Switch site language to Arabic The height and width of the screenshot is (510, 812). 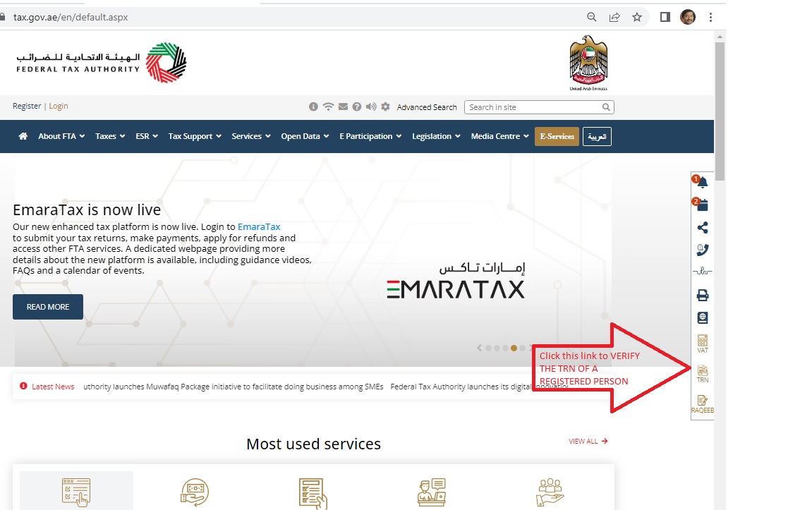597,136
